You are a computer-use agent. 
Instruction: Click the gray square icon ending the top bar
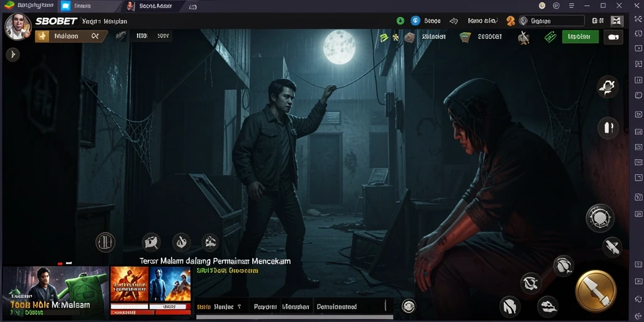coord(617,21)
